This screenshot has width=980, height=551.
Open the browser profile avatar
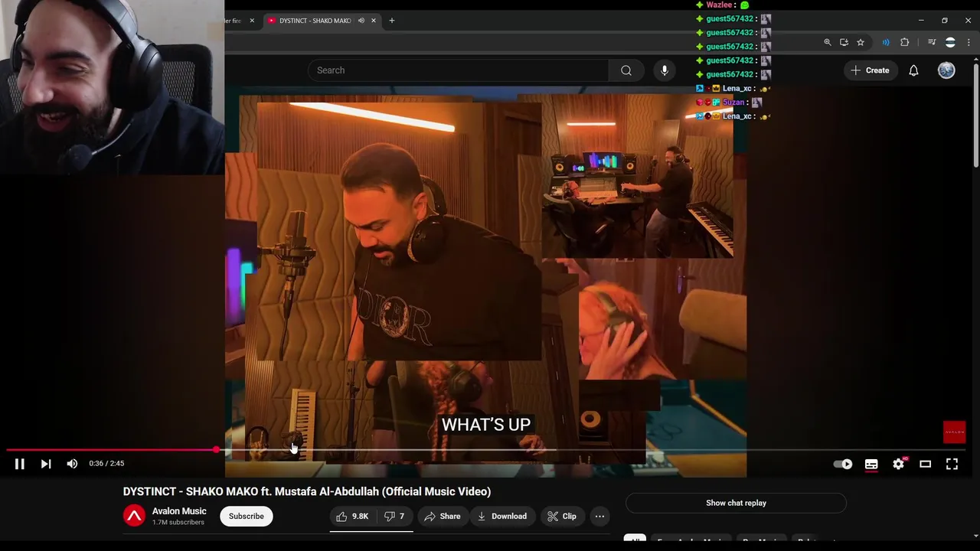coord(950,42)
